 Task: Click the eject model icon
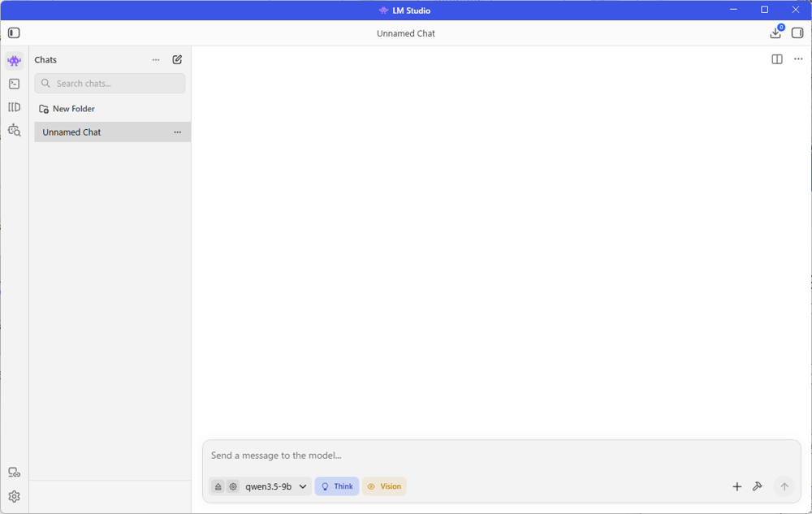[x=218, y=486]
